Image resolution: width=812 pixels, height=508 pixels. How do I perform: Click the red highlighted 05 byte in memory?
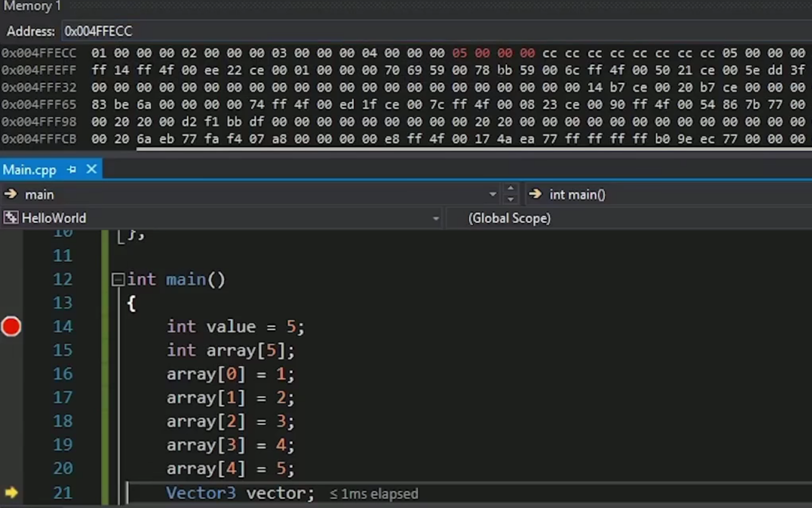pyautogui.click(x=459, y=53)
